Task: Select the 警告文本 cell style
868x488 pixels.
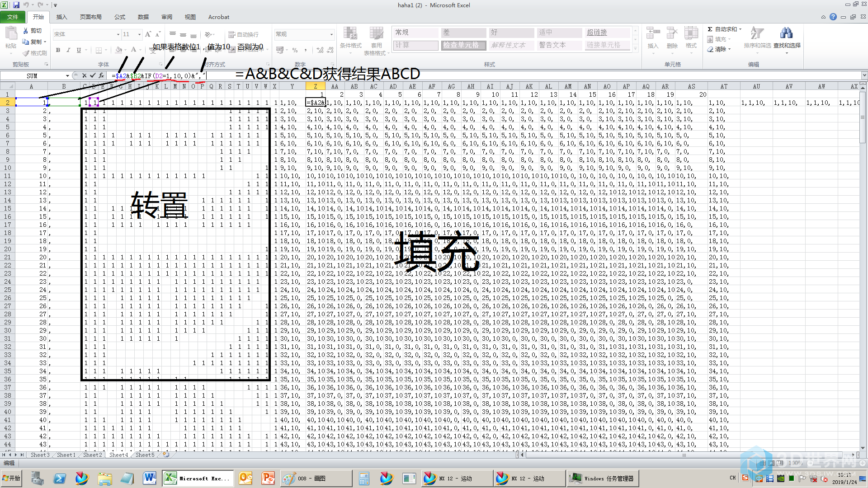Action: [x=560, y=45]
